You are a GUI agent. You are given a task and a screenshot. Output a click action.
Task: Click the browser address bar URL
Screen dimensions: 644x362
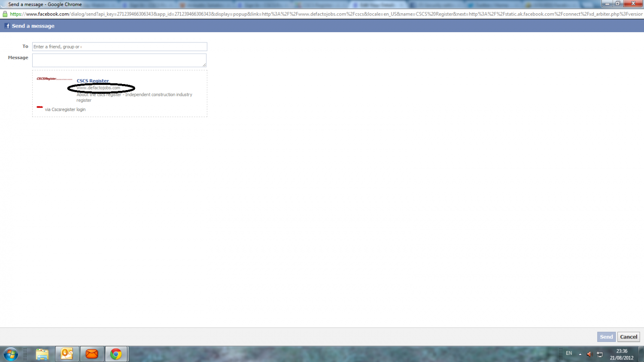325,14
